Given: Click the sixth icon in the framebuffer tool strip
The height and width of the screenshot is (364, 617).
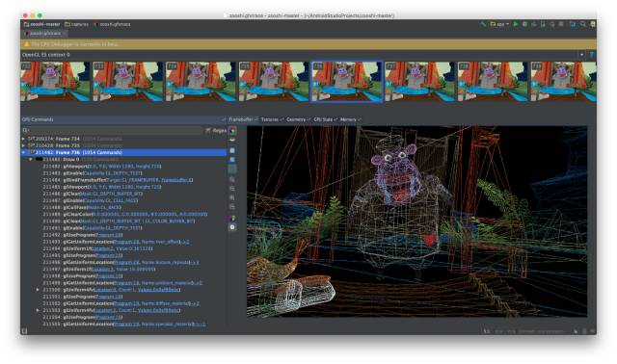Looking at the screenshot, I should point(232,180).
